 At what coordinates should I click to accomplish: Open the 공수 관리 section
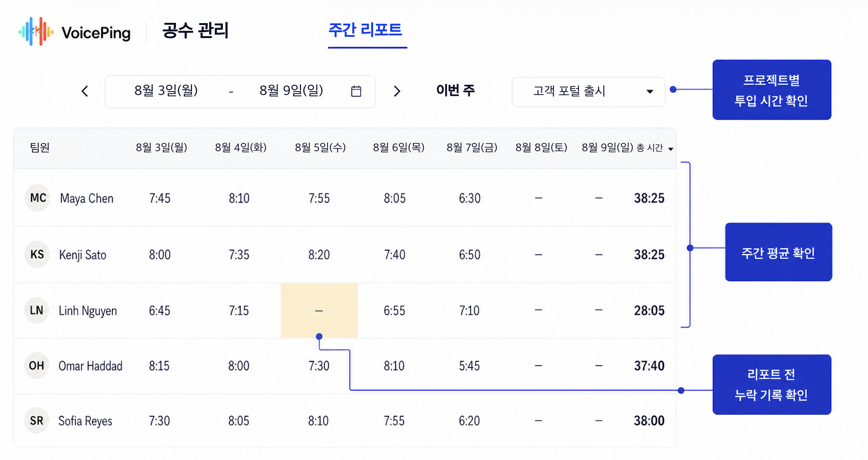[195, 31]
